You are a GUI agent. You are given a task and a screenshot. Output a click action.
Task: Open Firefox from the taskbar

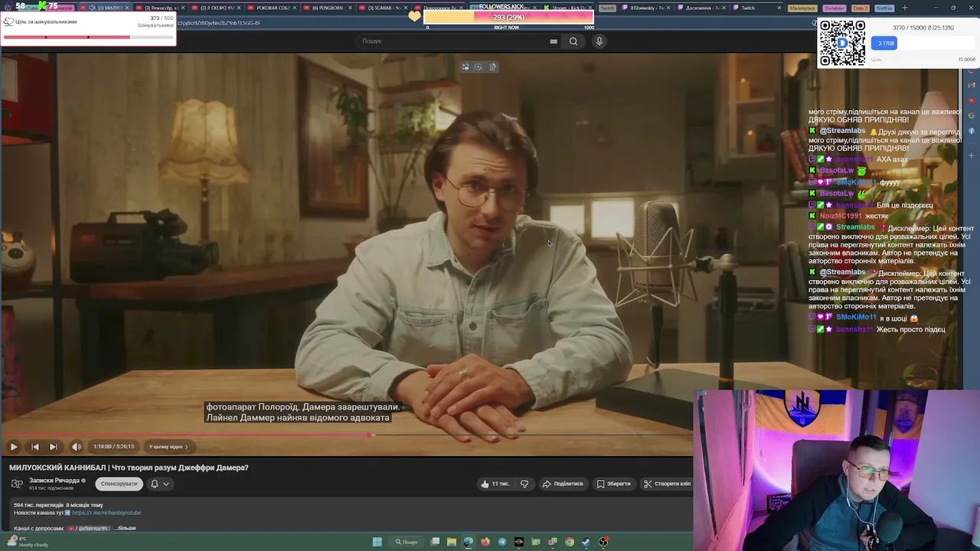point(485,542)
